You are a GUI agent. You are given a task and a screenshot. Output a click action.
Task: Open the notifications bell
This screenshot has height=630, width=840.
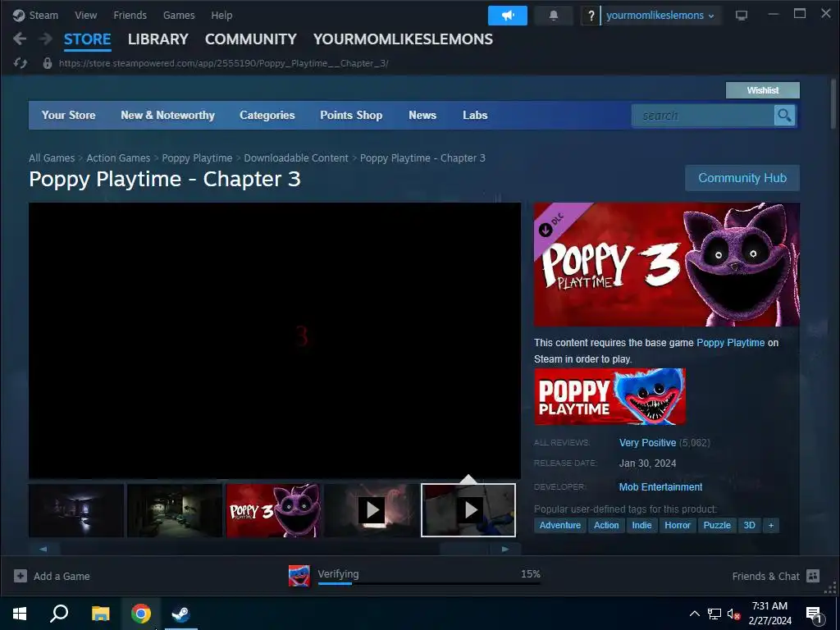(554, 16)
